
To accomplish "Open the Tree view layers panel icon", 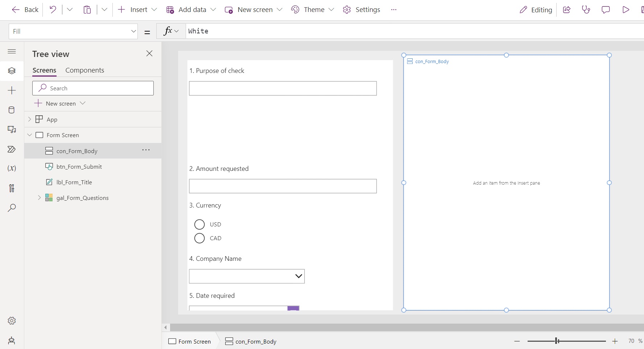I will [x=12, y=71].
